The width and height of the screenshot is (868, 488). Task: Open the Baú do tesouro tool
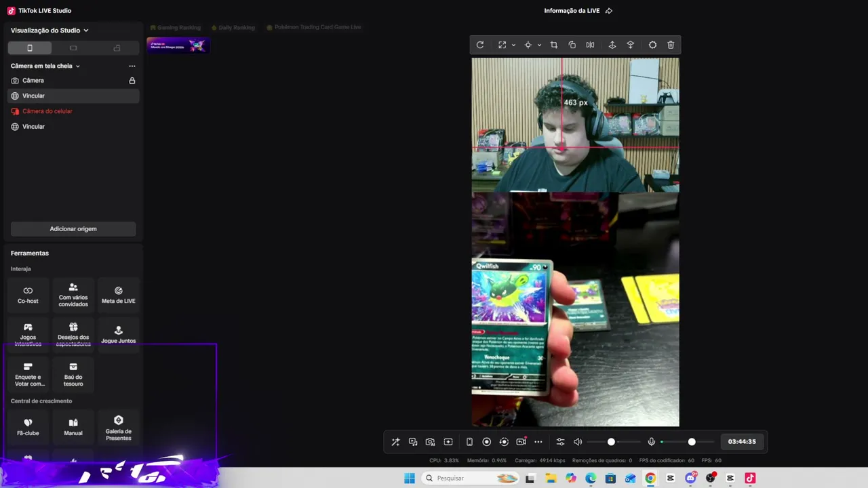(73, 375)
